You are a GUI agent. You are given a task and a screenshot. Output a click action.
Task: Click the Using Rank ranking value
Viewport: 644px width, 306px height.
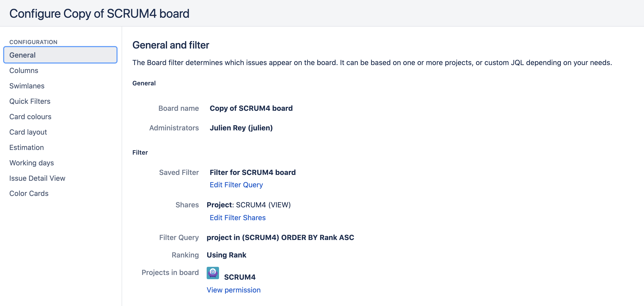[226, 255]
